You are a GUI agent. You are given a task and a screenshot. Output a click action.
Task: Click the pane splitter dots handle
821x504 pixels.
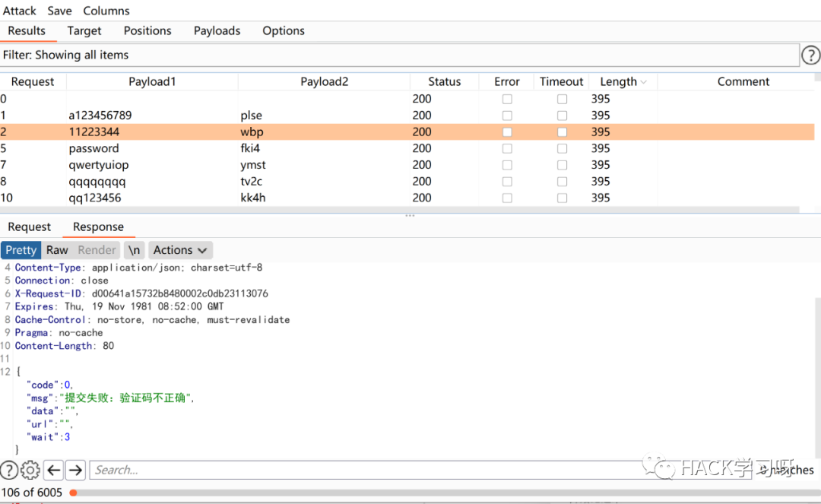point(410,215)
